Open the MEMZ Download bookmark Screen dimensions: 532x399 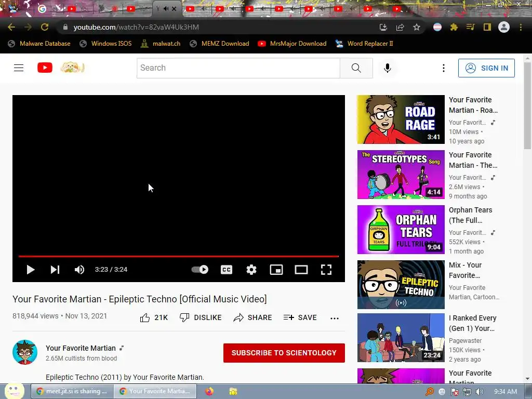(x=220, y=44)
